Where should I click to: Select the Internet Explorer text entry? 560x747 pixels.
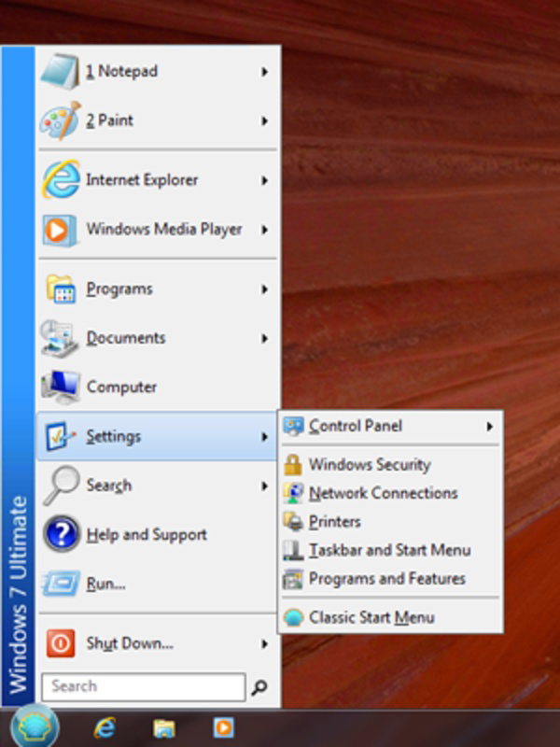(142, 180)
